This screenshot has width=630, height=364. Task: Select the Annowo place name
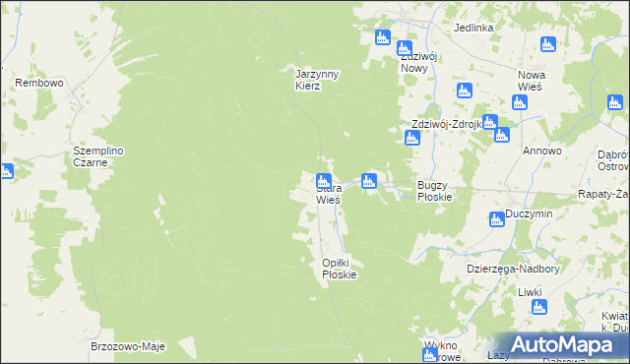542,151
